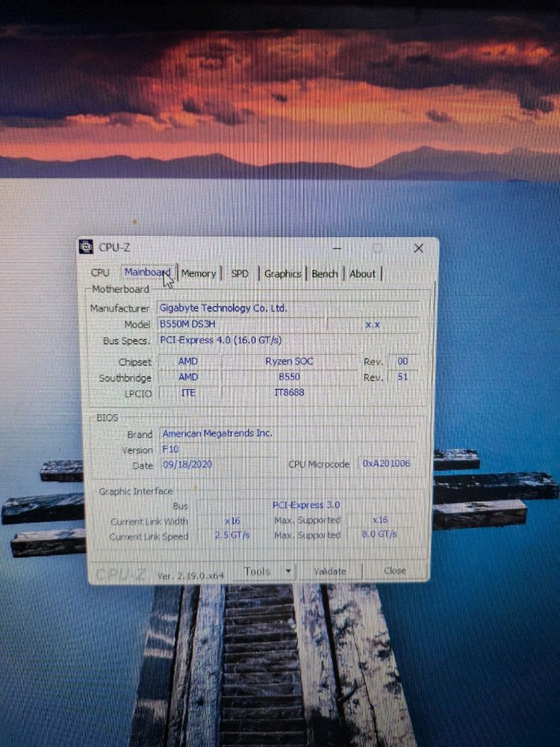The height and width of the screenshot is (747, 560).
Task: Click the Gigabyte Technology Co. Ltd. manufacturer field
Action: click(x=288, y=309)
